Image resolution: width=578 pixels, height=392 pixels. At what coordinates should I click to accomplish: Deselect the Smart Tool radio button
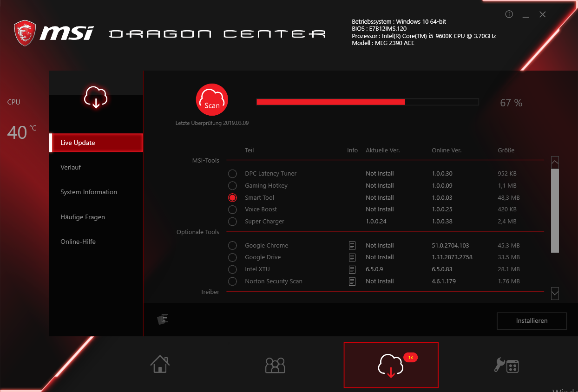(x=232, y=197)
